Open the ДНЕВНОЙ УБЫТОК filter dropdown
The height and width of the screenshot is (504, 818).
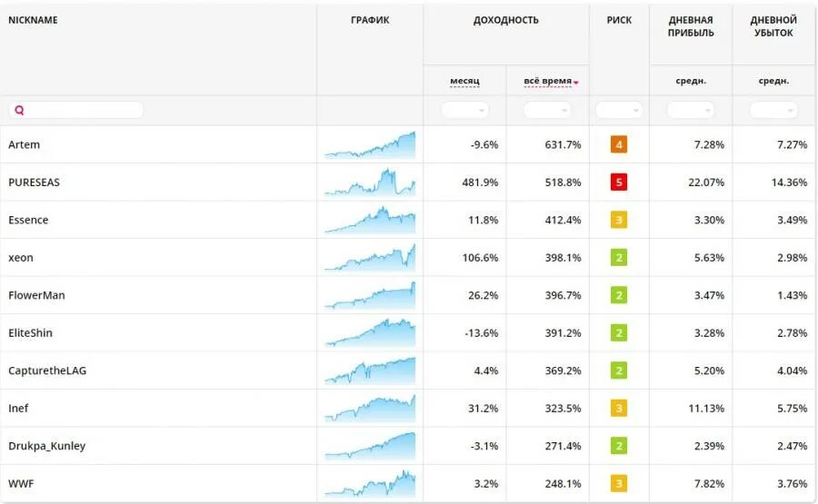[773, 110]
